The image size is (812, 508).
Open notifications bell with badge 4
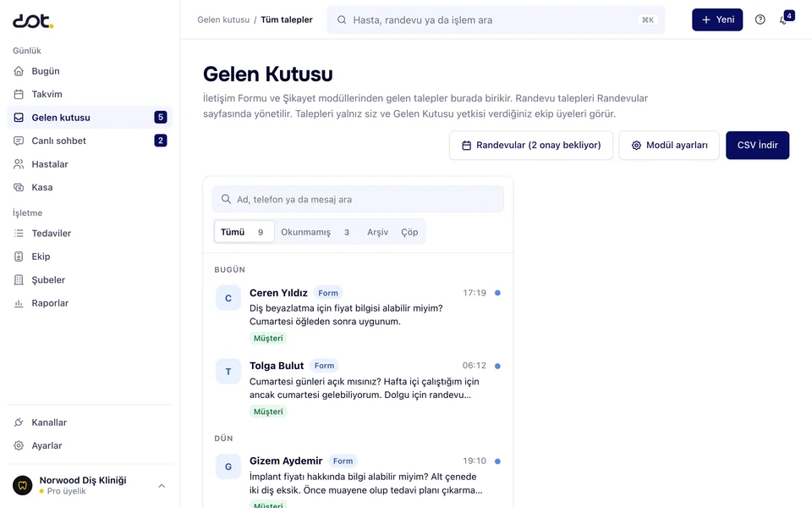pyautogui.click(x=785, y=19)
